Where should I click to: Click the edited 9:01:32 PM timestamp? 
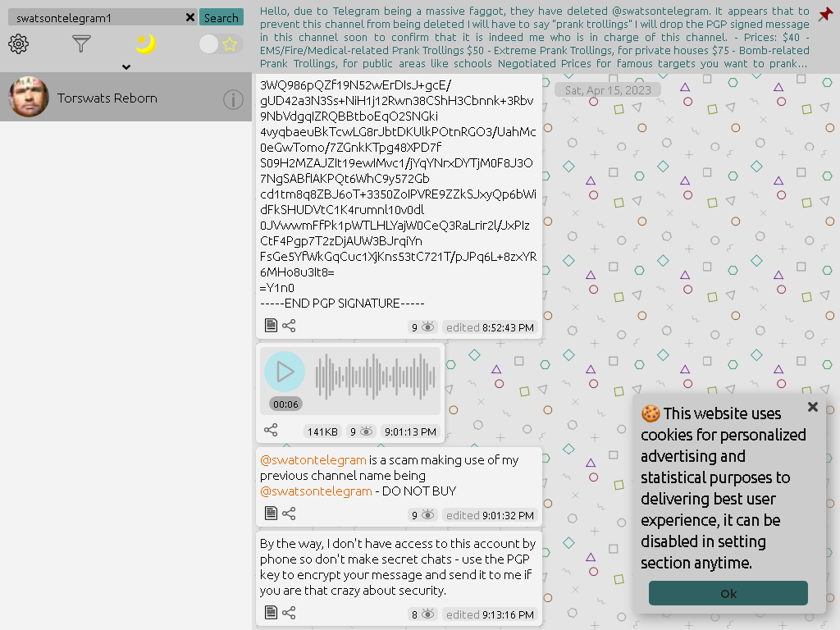[491, 515]
